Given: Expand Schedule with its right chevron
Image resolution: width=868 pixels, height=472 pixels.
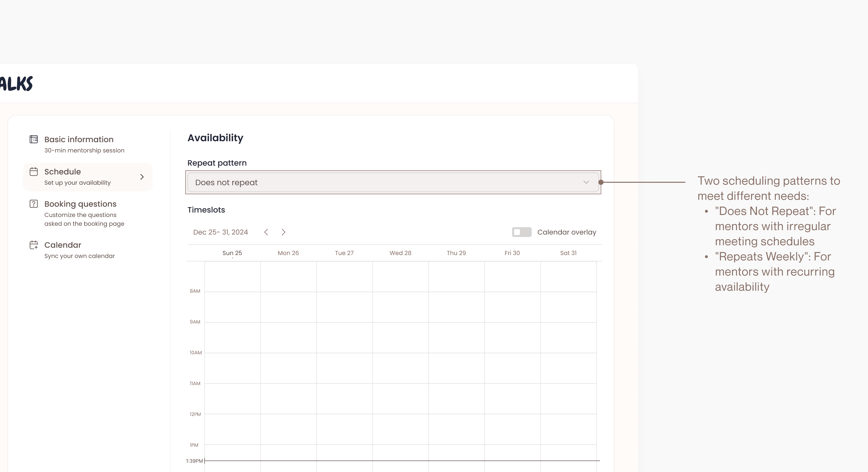Looking at the screenshot, I should click(142, 177).
